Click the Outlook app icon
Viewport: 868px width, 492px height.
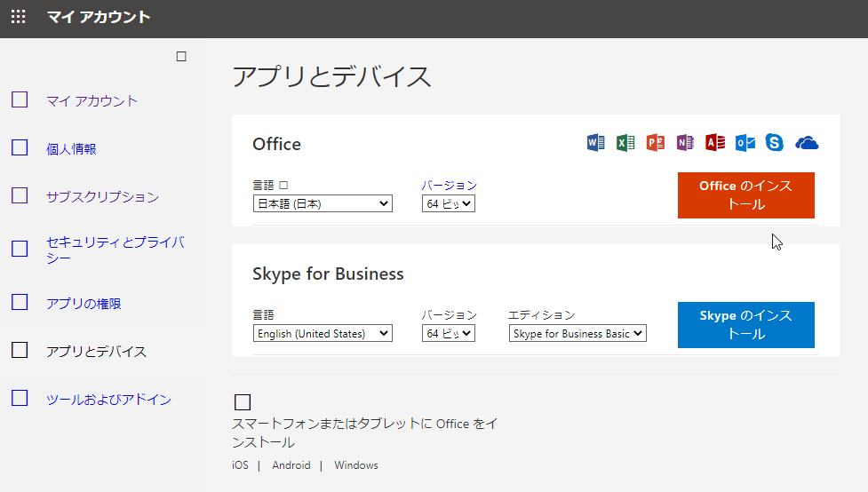(x=745, y=143)
